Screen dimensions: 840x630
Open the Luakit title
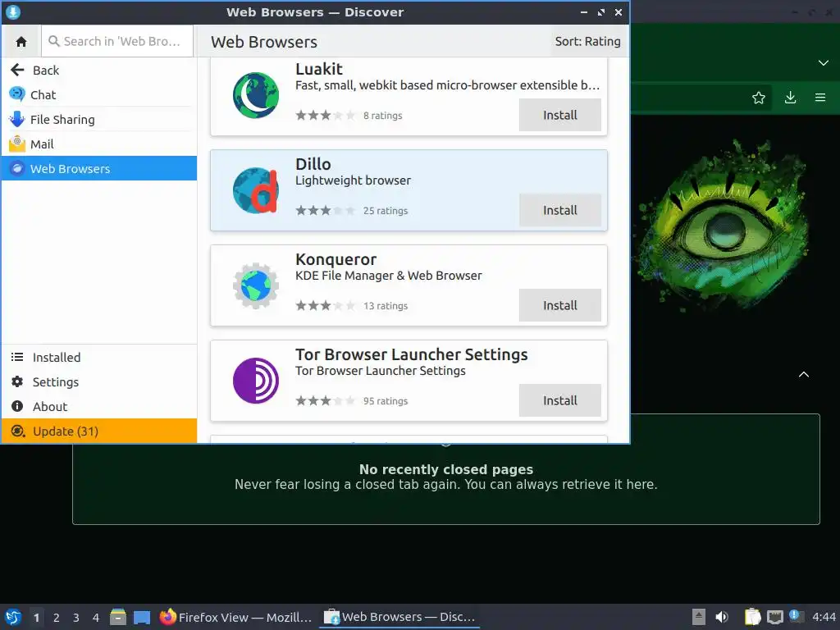coord(319,69)
